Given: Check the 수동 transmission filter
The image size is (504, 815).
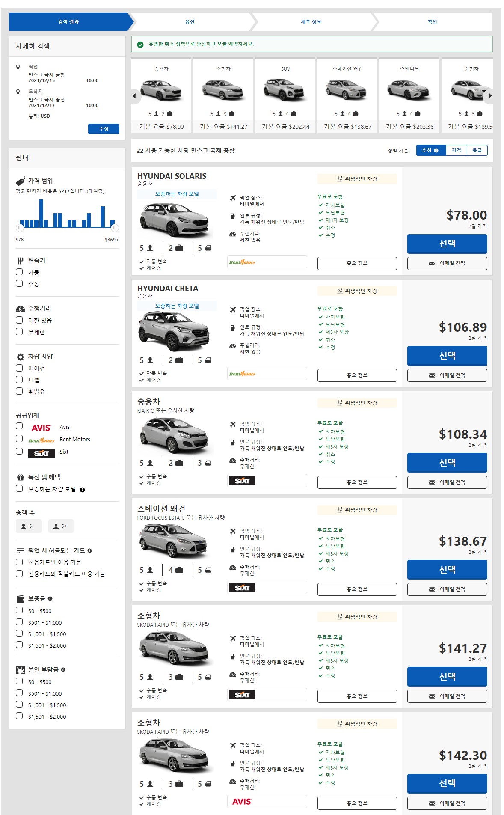Looking at the screenshot, I should [19, 283].
